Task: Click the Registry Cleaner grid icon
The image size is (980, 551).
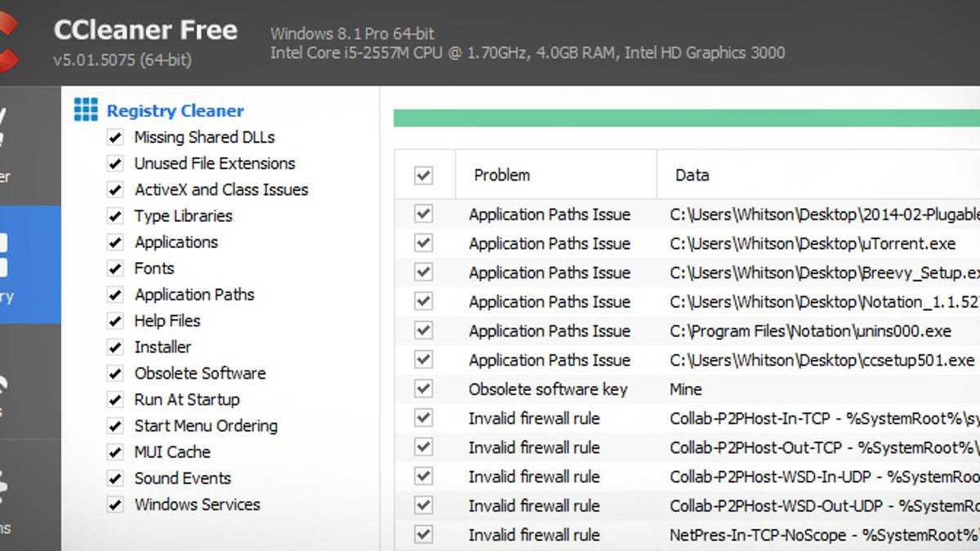Action: click(86, 109)
